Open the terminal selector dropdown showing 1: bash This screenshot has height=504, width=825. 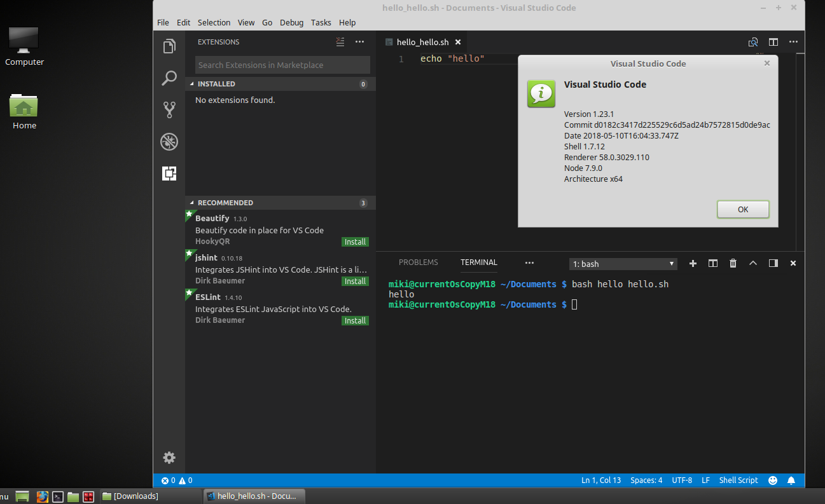(x=622, y=262)
